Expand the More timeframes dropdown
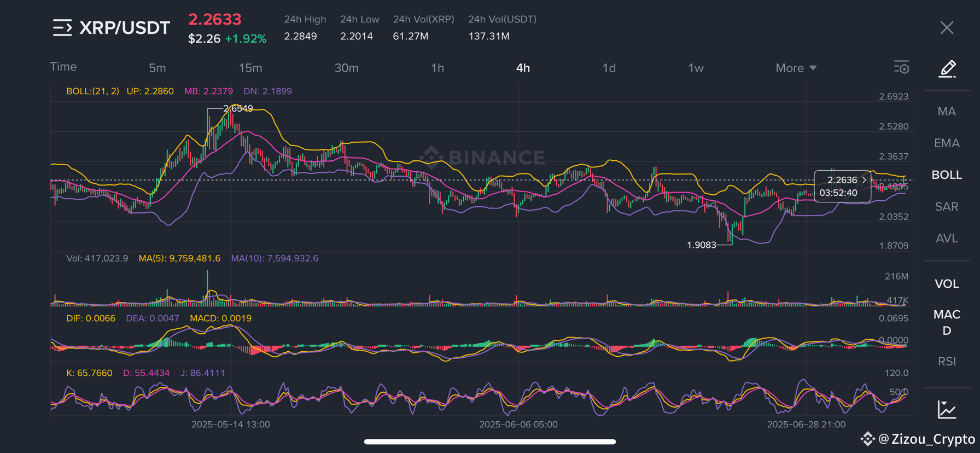Viewport: 980px width, 453px height. pyautogui.click(x=796, y=68)
